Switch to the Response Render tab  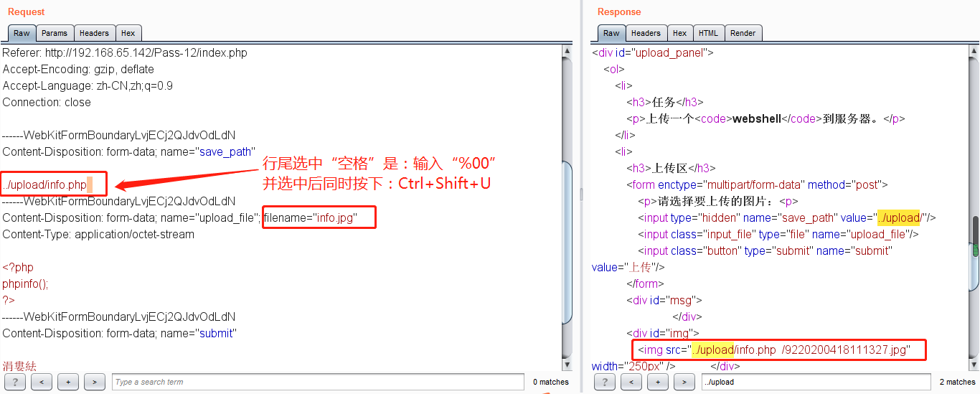pyautogui.click(x=743, y=33)
